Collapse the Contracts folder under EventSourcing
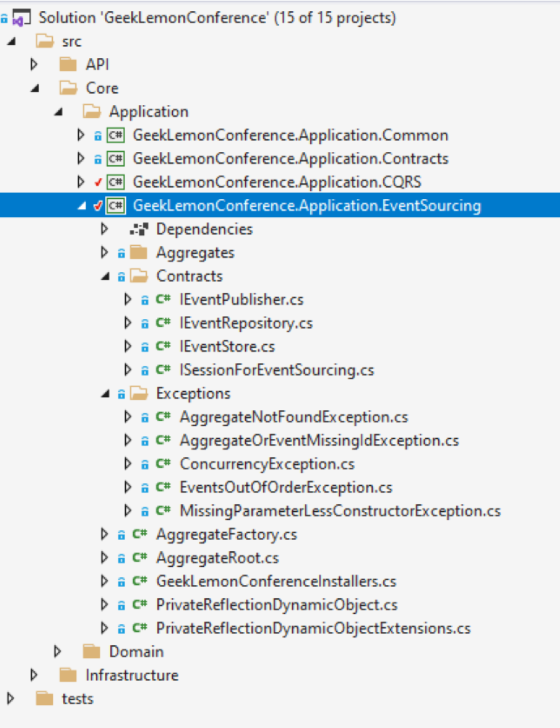Screen dimensions: 560x728 [x=106, y=276]
